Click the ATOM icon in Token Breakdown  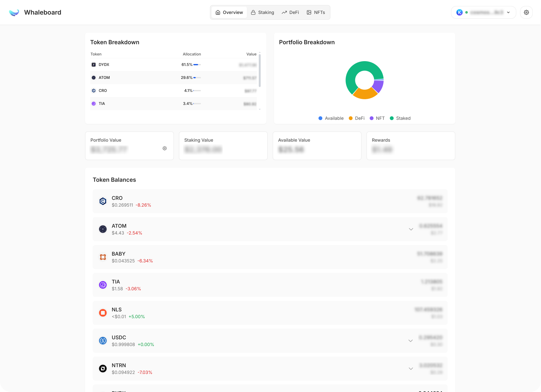pyautogui.click(x=93, y=78)
